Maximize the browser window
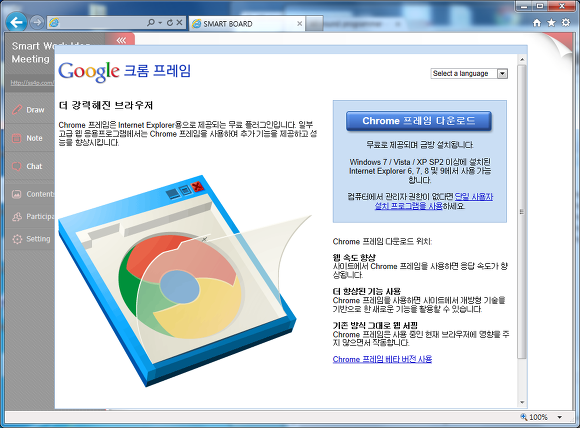The width and height of the screenshot is (580, 428). coord(540,6)
